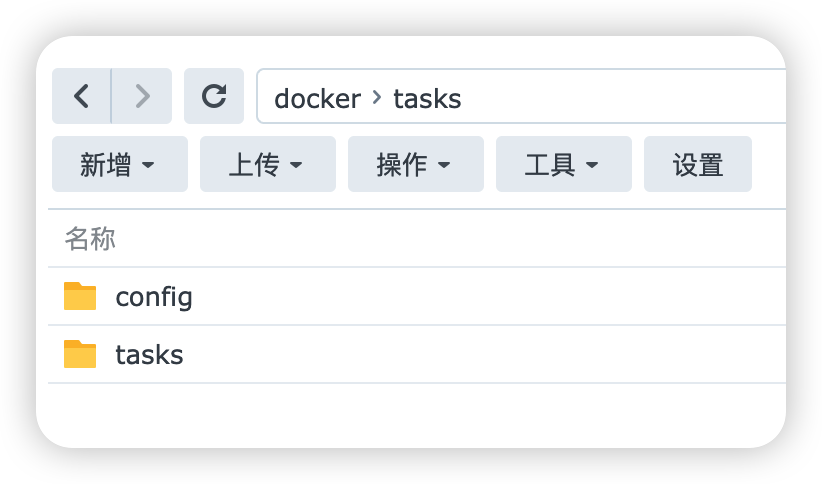Screen dimensions: 822x484
Task: Expand the 工具 dropdown menu
Action: click(563, 164)
